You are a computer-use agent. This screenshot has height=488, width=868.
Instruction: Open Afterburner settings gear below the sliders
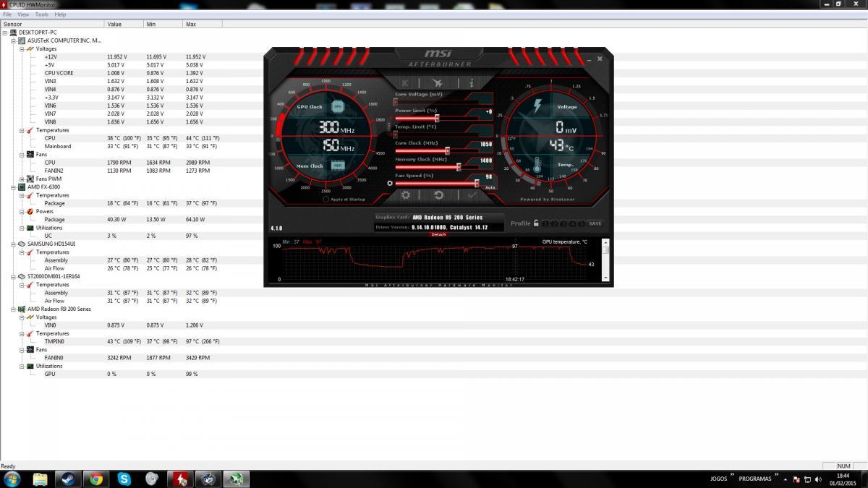point(406,195)
